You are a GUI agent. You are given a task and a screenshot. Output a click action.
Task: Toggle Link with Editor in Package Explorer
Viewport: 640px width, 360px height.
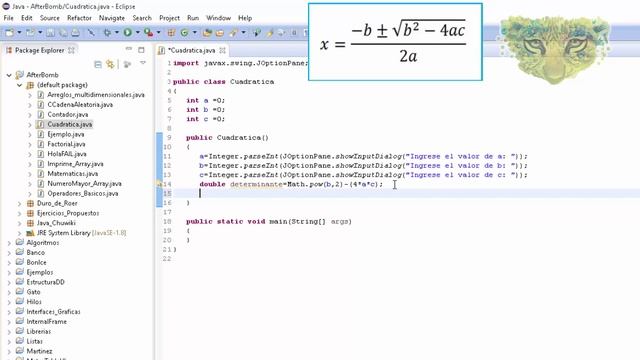point(110,64)
